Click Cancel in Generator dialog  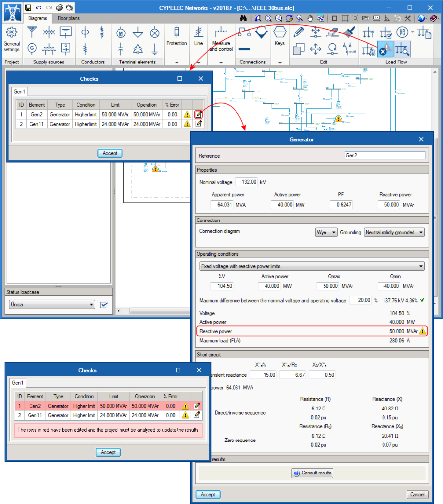[417, 494]
